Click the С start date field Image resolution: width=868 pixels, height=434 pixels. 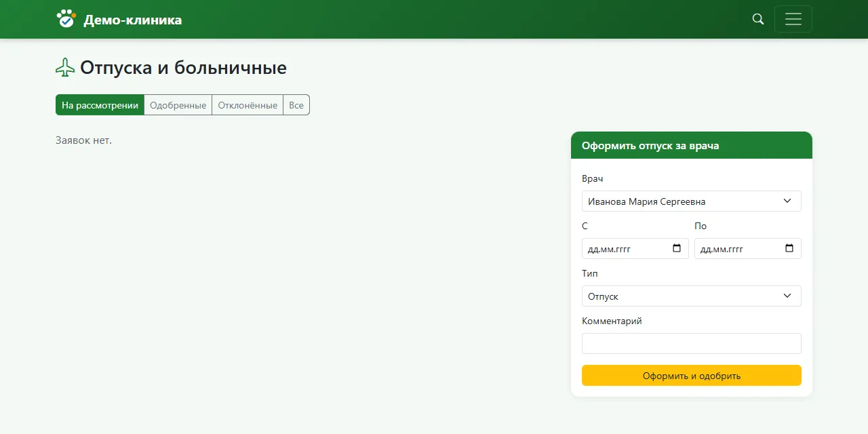coord(635,248)
